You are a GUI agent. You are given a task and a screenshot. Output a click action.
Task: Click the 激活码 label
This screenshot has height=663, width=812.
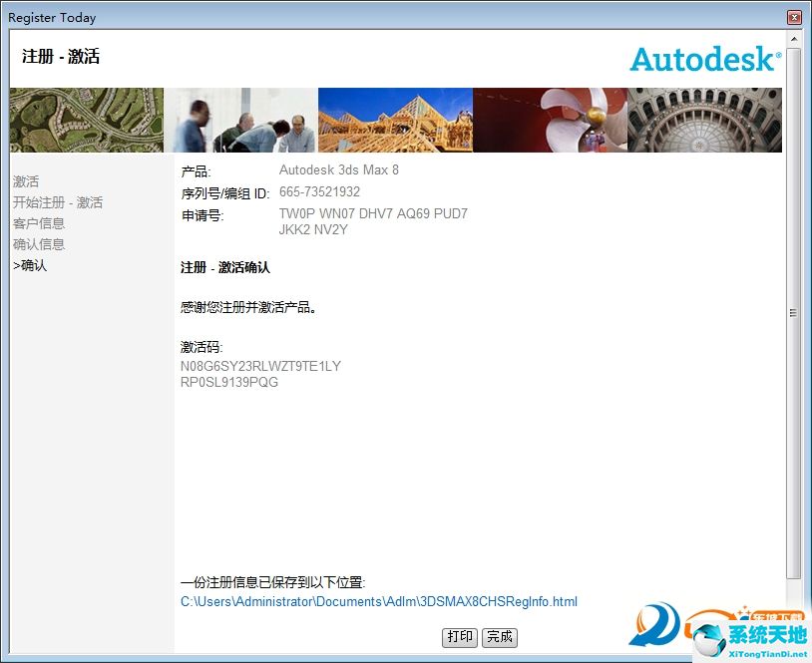point(202,347)
